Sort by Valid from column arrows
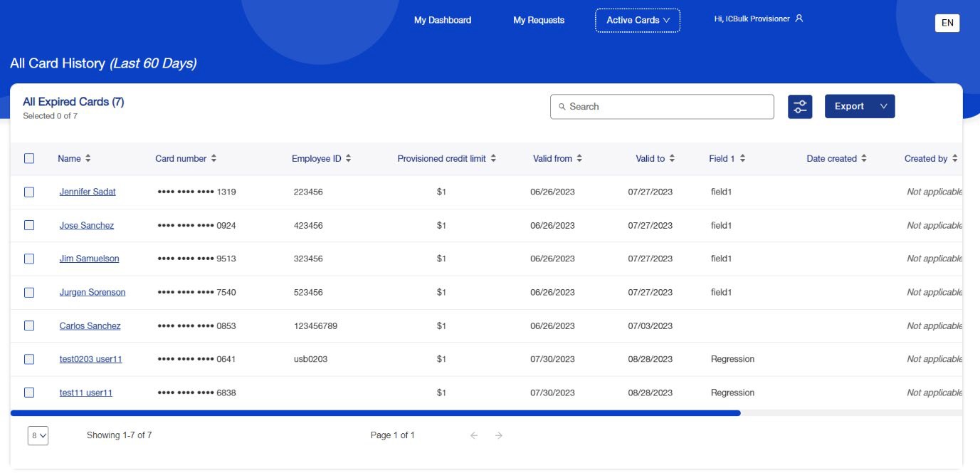 [579, 159]
